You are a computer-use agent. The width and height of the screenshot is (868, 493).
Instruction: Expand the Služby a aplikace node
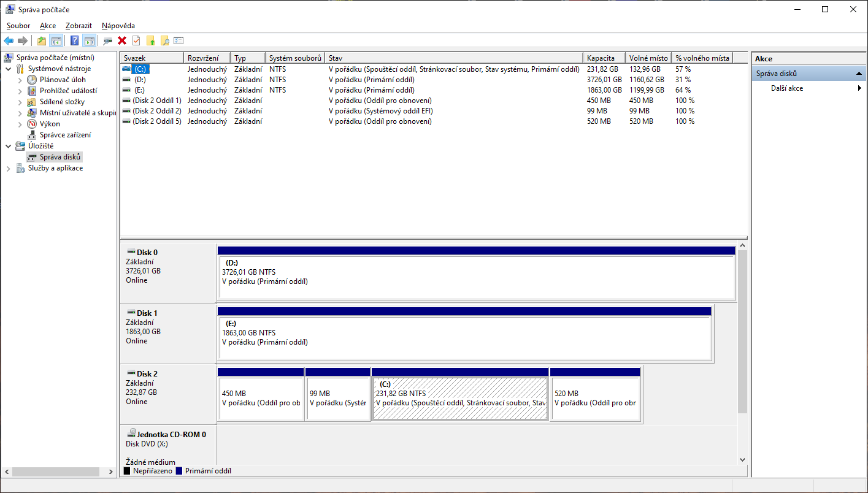pos(9,168)
